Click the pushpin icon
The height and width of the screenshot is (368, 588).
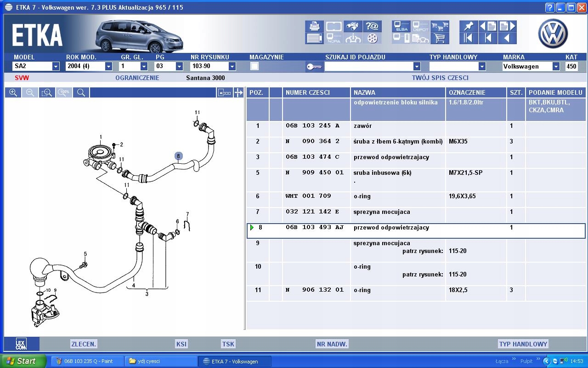pyautogui.click(x=469, y=26)
